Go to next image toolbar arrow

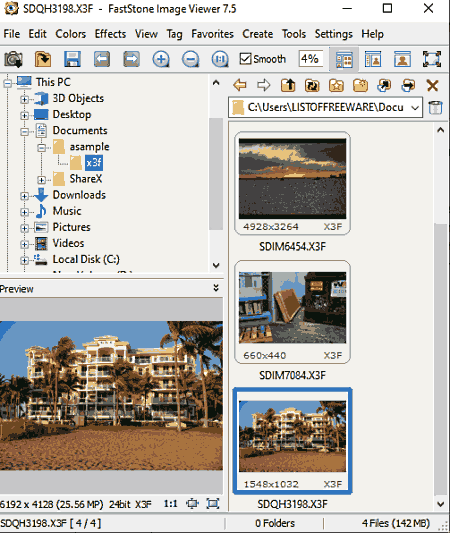pyautogui.click(x=131, y=59)
